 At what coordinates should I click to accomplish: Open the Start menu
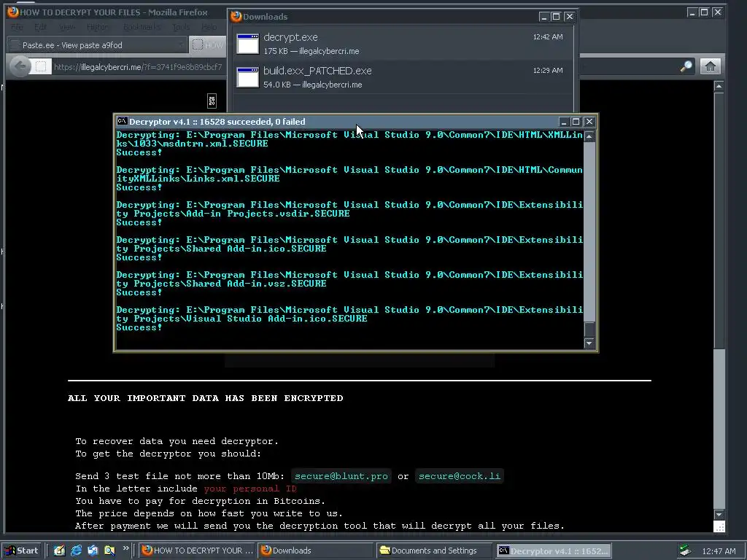pos(22,551)
